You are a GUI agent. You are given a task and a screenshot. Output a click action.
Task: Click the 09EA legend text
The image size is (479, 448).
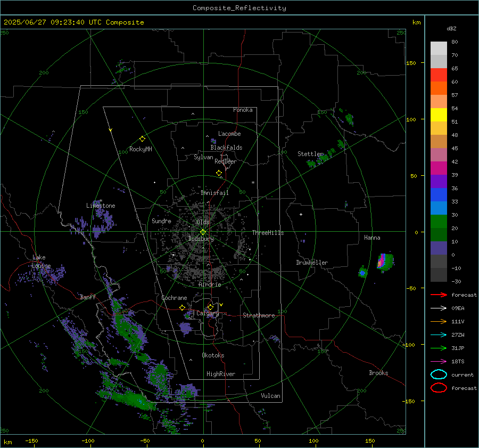coord(458,308)
